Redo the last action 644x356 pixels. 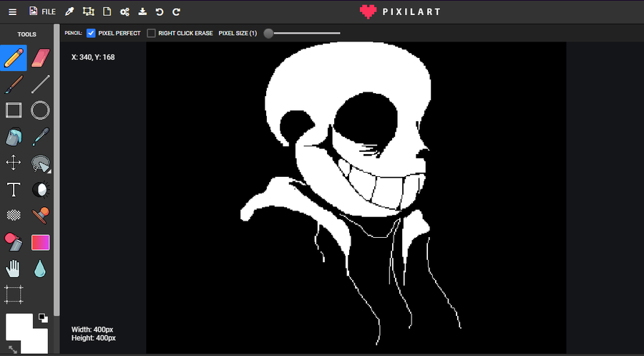pos(176,12)
